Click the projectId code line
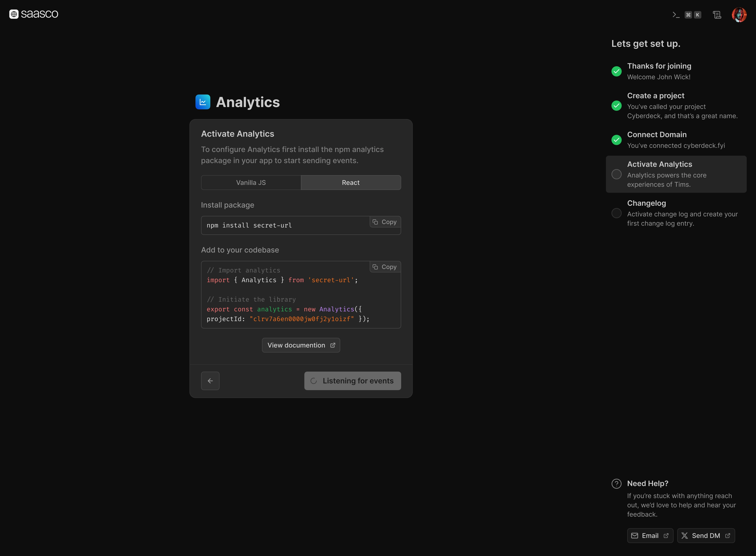 (288, 319)
